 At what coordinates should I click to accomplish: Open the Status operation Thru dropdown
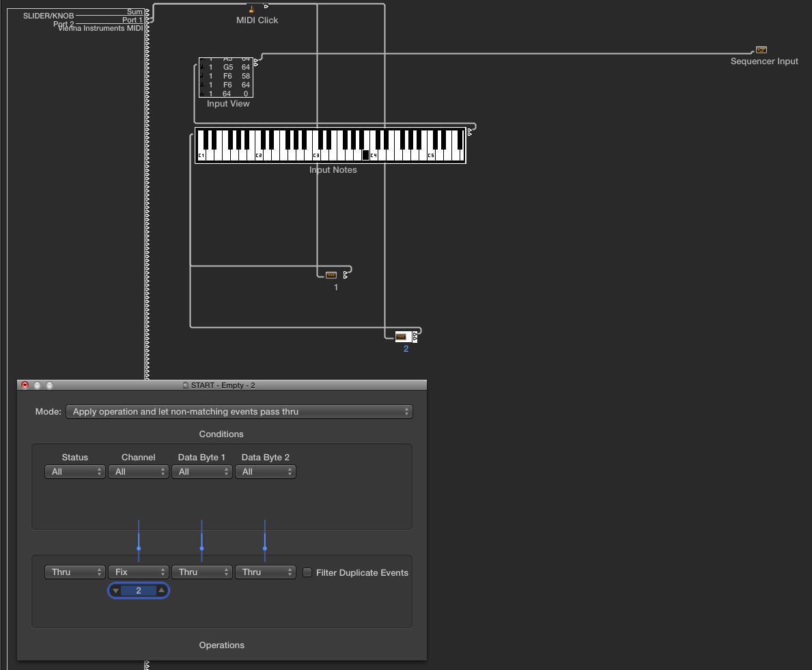(75, 572)
